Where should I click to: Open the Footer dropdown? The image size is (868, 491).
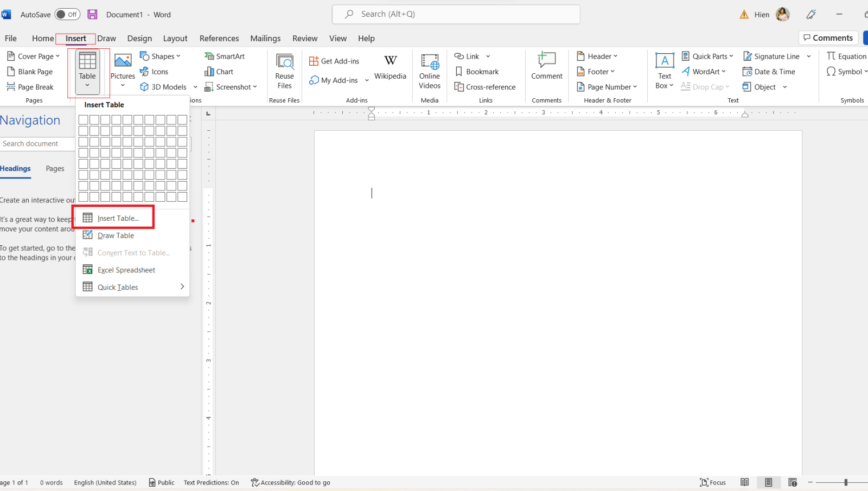point(596,72)
